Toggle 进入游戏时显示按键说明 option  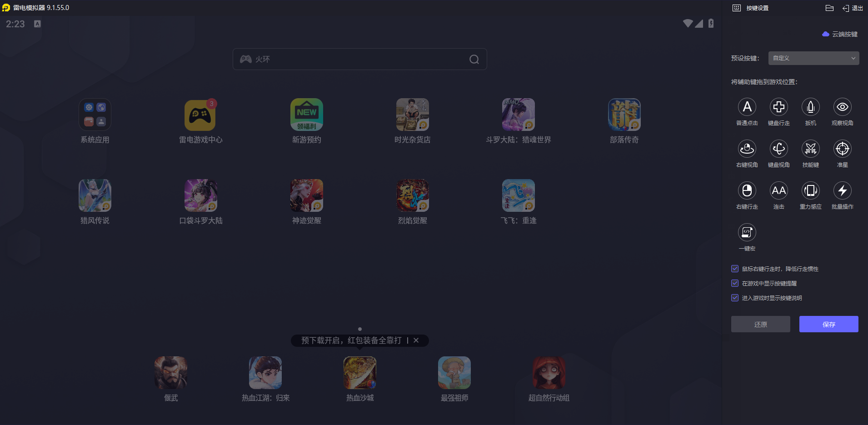click(x=735, y=298)
